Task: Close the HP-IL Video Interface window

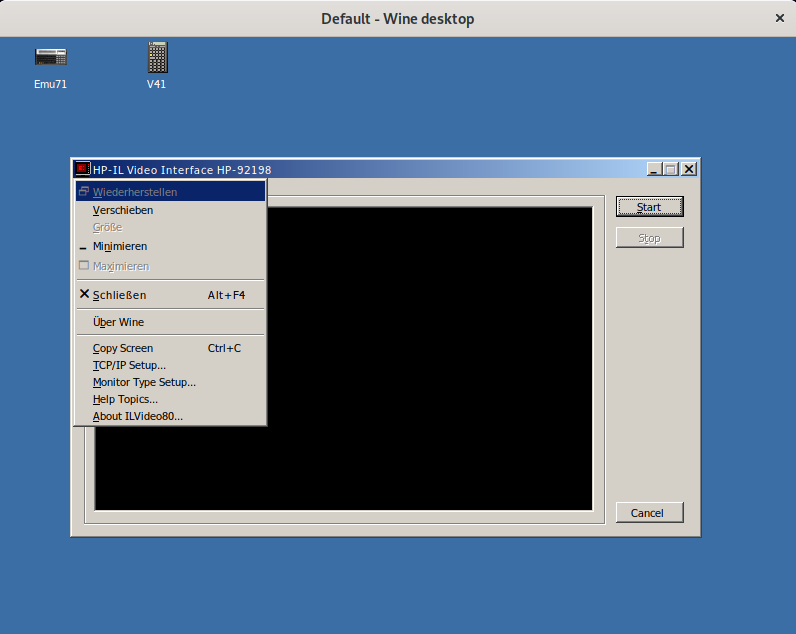Action: 689,170
